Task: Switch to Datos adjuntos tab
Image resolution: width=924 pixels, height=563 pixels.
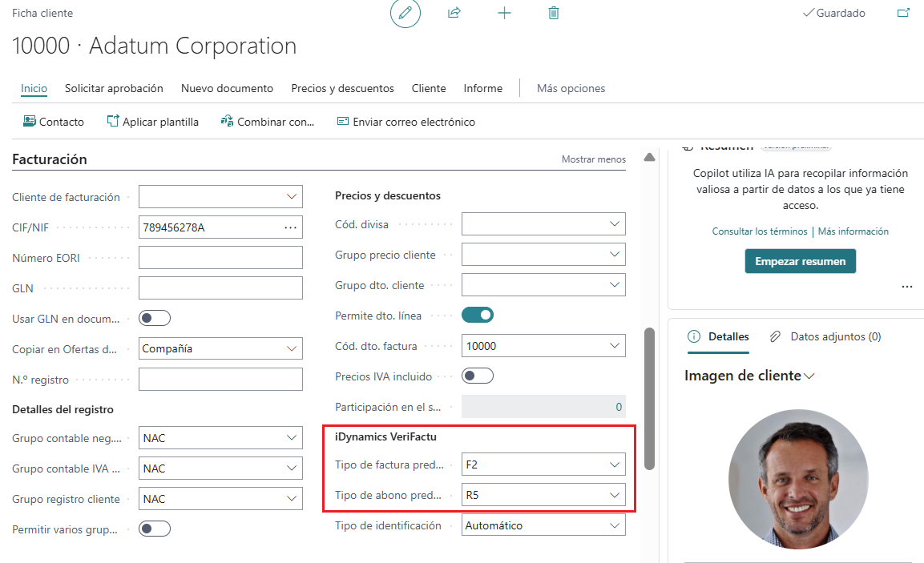Action: (825, 337)
